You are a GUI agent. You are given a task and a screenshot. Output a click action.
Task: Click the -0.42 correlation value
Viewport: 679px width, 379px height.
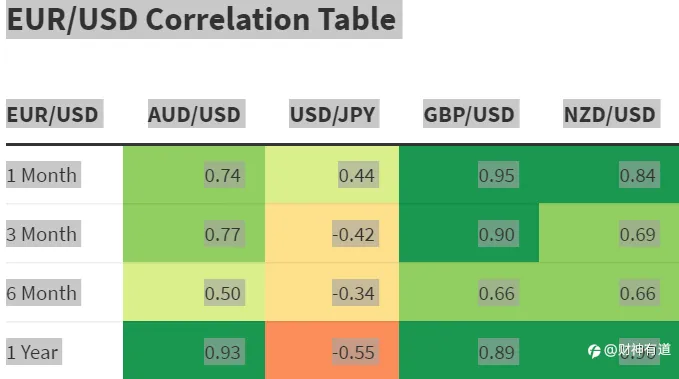pyautogui.click(x=355, y=233)
